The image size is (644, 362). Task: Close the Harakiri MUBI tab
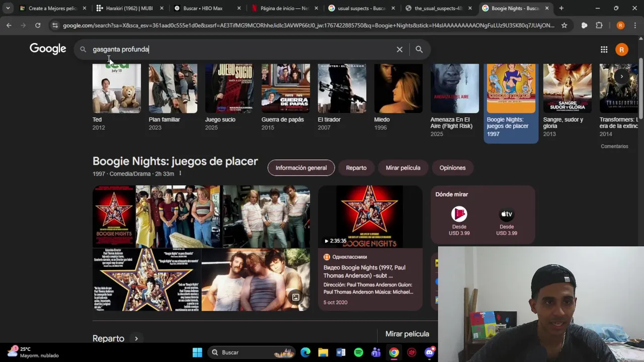tap(162, 8)
